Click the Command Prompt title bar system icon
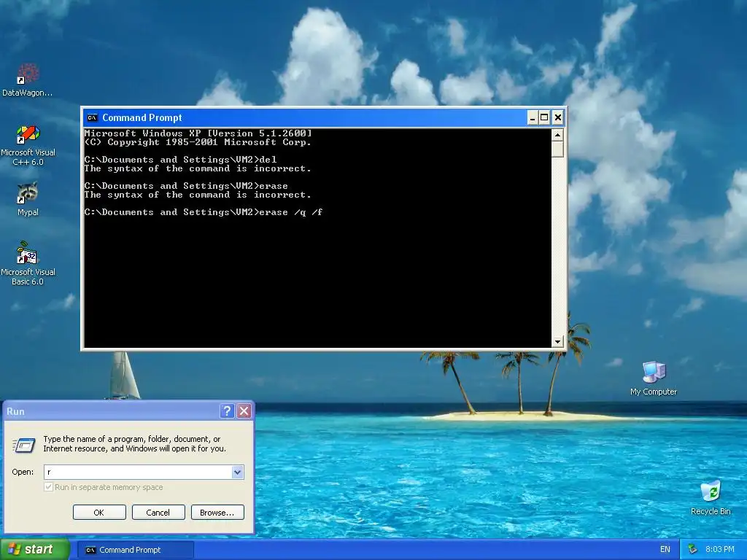 93,117
